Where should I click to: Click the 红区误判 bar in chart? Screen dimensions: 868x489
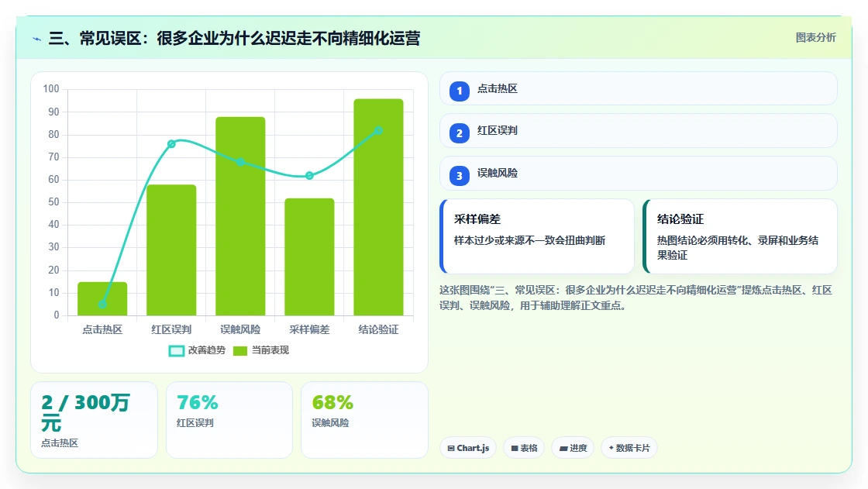[171, 250]
